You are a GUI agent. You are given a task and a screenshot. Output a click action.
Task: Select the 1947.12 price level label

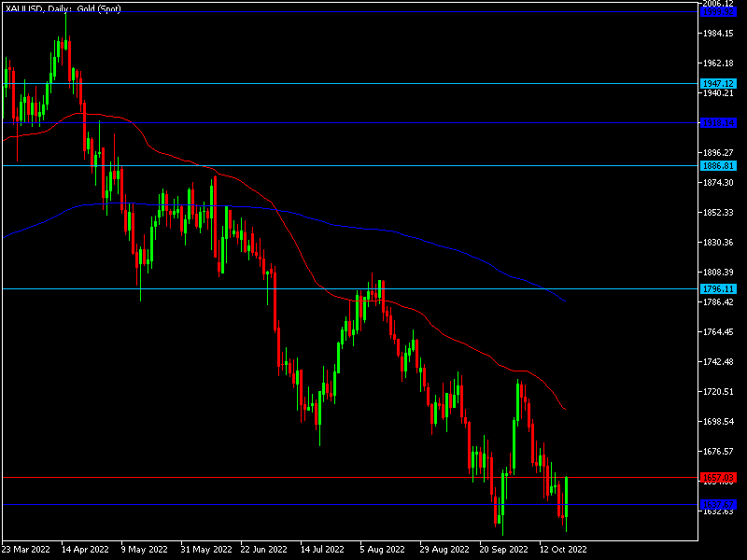(x=718, y=83)
